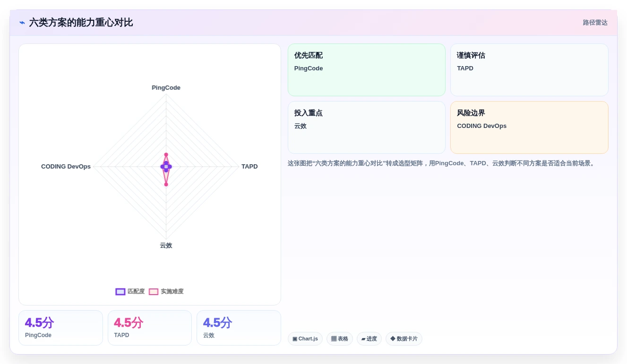The width and height of the screenshot is (627, 364).
Task: Click the PingCode radar axis label
Action: tap(166, 88)
